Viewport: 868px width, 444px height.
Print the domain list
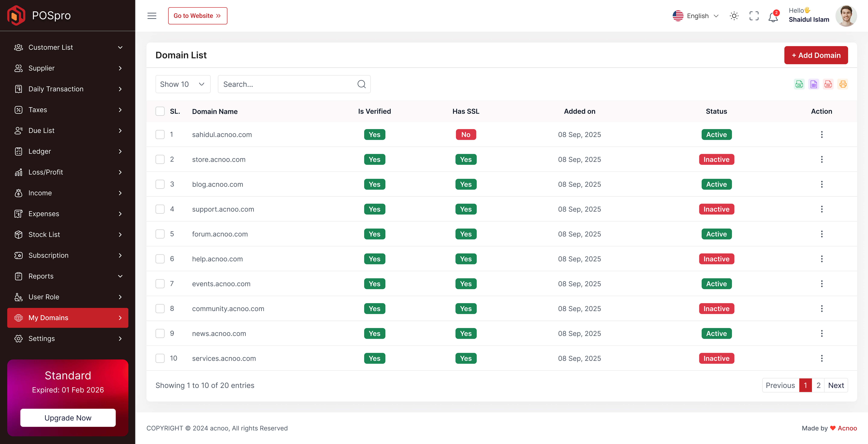[843, 84]
